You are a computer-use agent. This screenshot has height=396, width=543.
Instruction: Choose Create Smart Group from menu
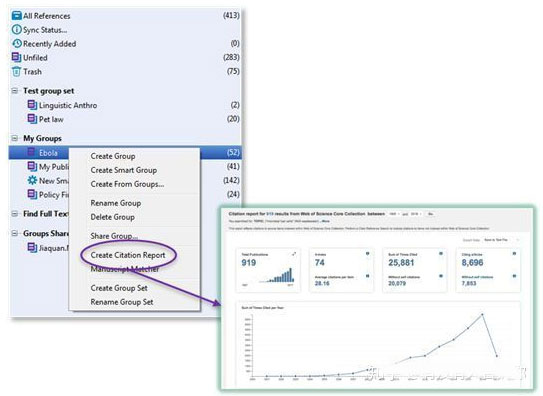[x=124, y=170]
